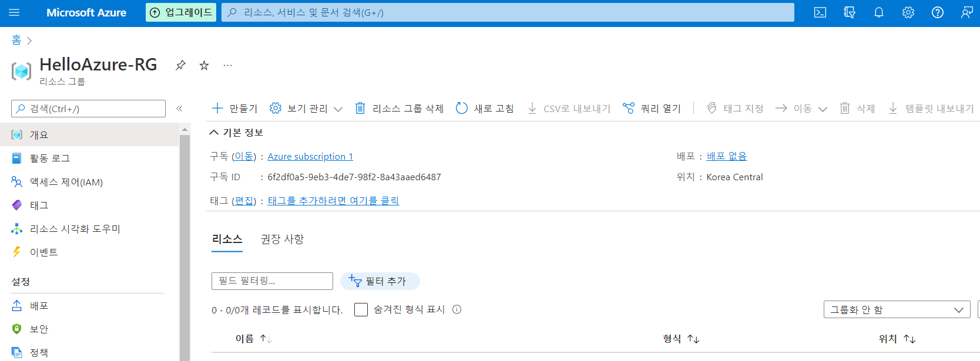Click the 필드 필터링 input field

272,281
